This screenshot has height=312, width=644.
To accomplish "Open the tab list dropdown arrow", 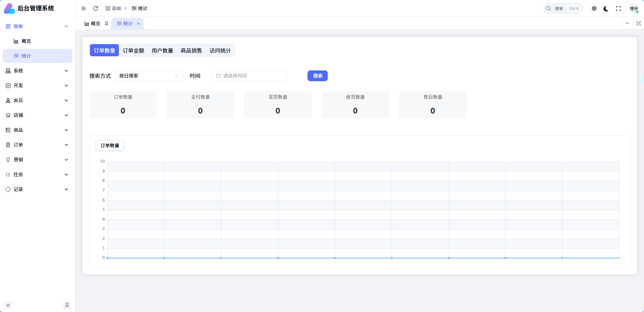I will 627,23.
